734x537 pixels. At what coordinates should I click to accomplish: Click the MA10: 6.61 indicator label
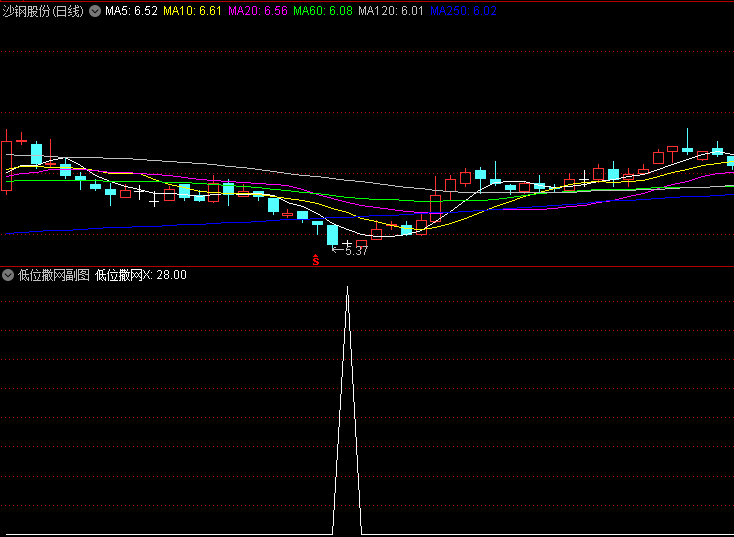click(x=192, y=11)
